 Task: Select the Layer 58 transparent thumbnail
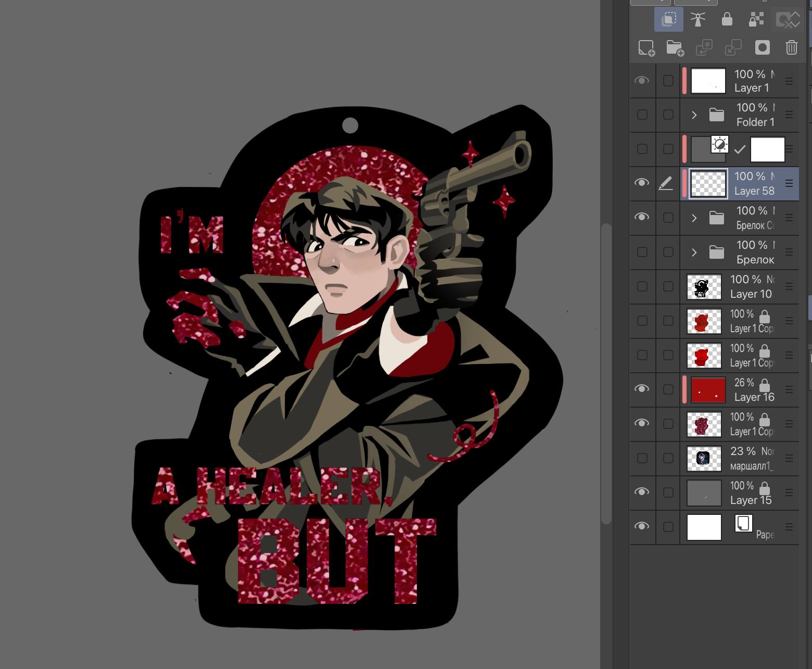point(708,184)
